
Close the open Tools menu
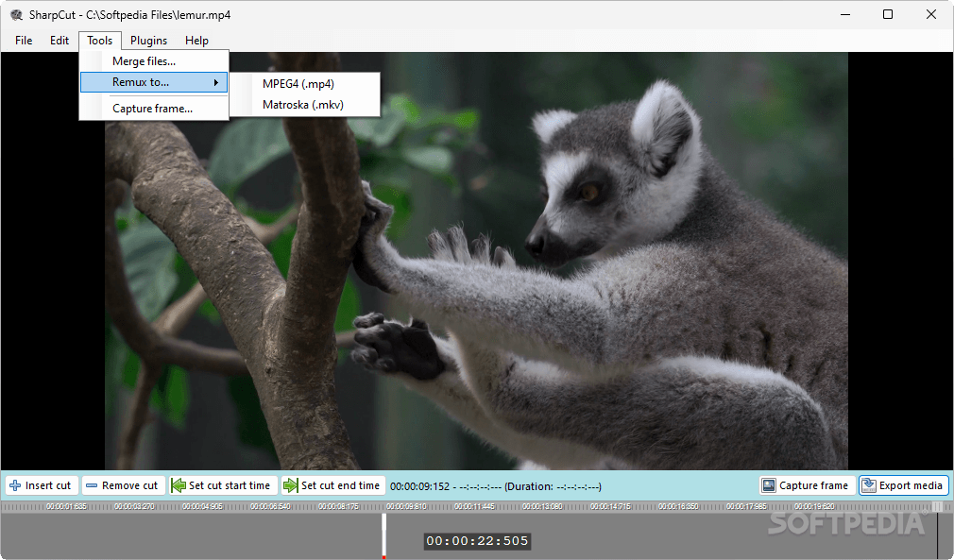point(100,40)
